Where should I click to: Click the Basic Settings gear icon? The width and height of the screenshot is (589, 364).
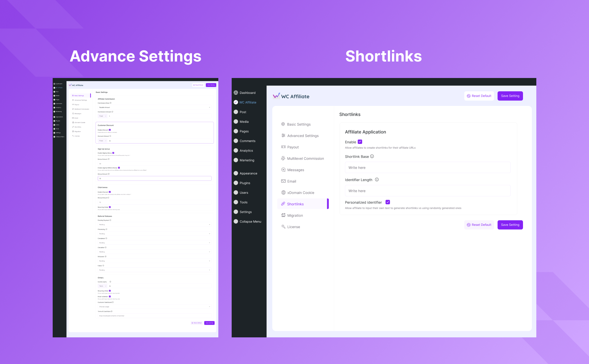tap(283, 124)
